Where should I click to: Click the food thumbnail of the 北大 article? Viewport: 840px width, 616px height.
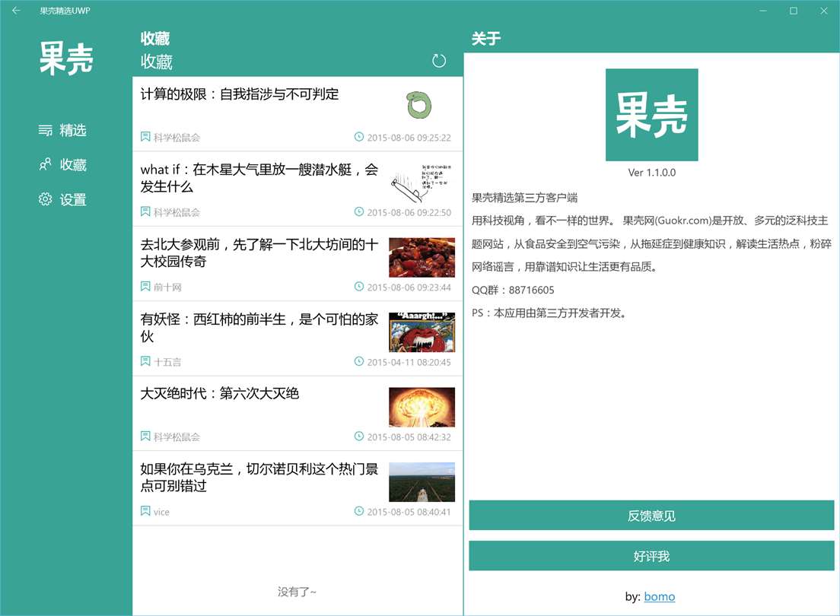(x=422, y=258)
